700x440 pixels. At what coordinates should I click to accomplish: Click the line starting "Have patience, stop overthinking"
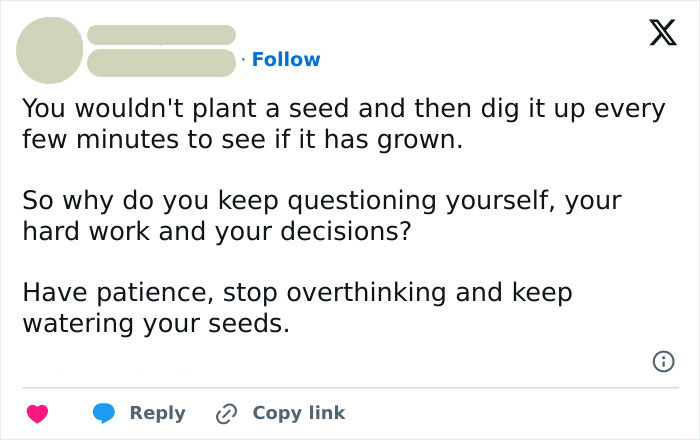[297, 293]
